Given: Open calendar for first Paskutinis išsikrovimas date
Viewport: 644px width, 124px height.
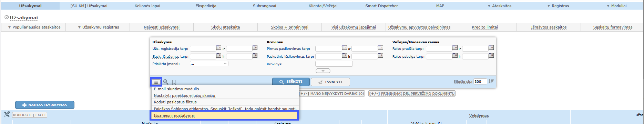Looking at the screenshot, I should click(x=345, y=56).
